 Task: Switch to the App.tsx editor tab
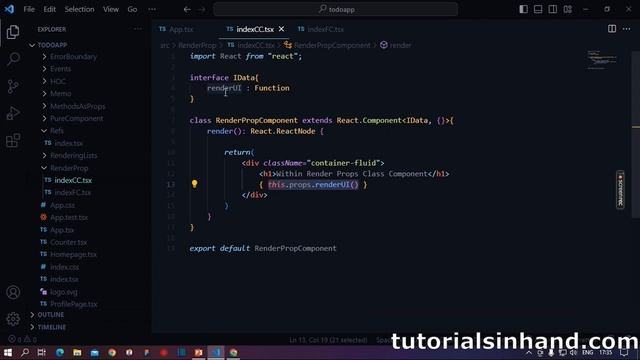(181, 29)
